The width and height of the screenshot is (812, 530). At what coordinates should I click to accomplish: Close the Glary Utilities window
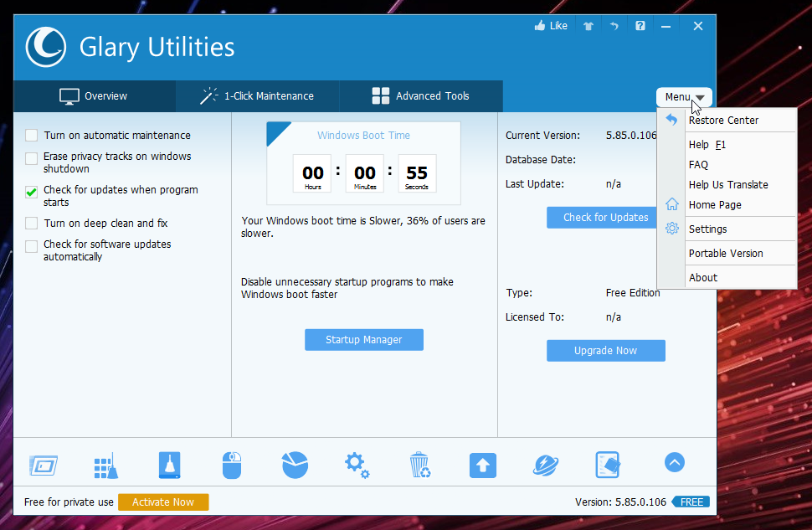(x=698, y=26)
